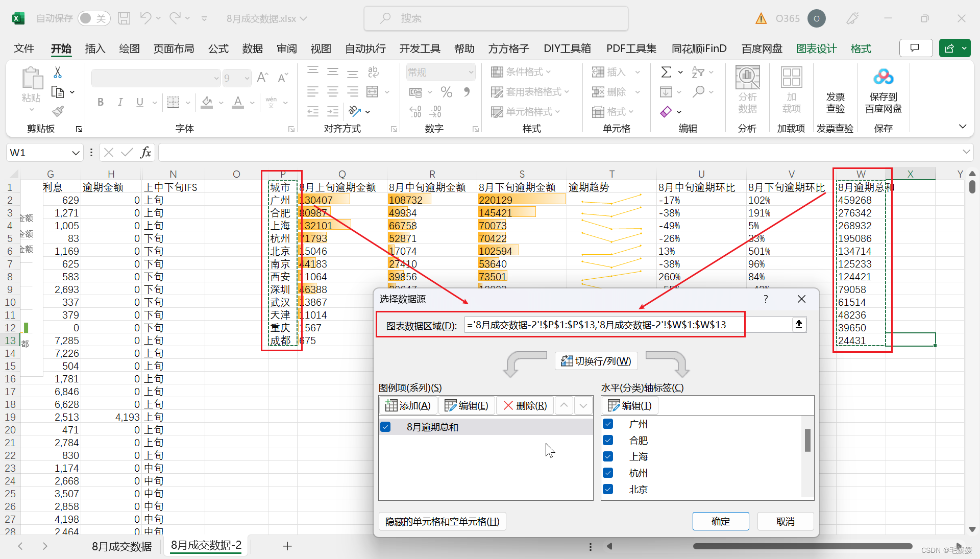980x559 pixels.
Task: Uncheck the 杭州 category checkbox
Action: pyautogui.click(x=608, y=473)
